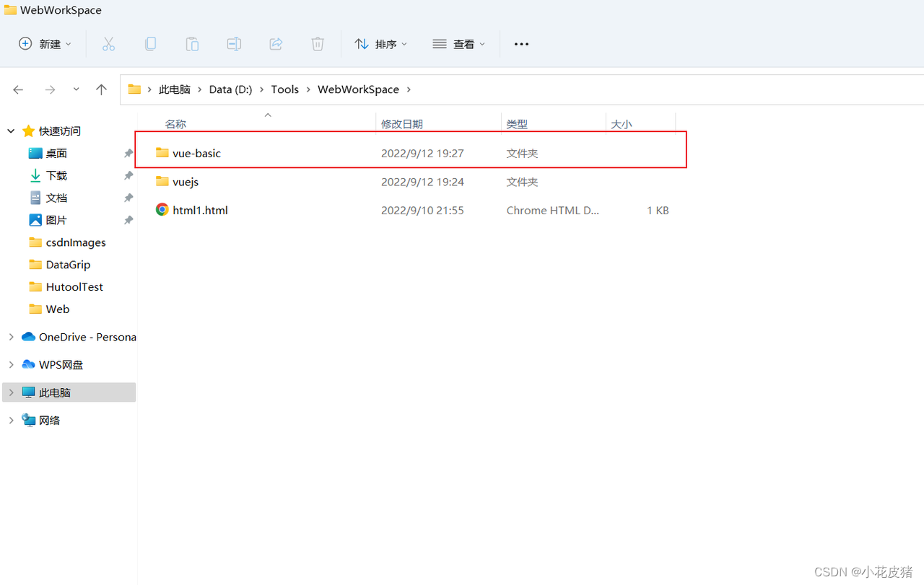This screenshot has width=924, height=585.
Task: Click the Cut scissors icon
Action: point(108,44)
